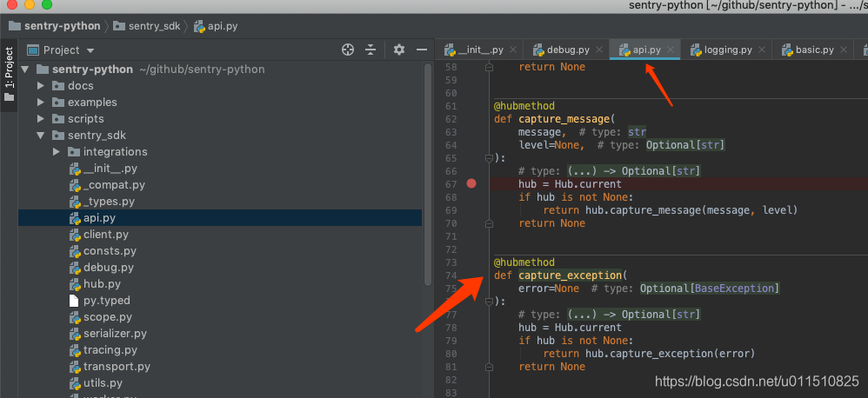Collapse the sentry-python root folder
This screenshot has height=398, width=868.
[24, 70]
